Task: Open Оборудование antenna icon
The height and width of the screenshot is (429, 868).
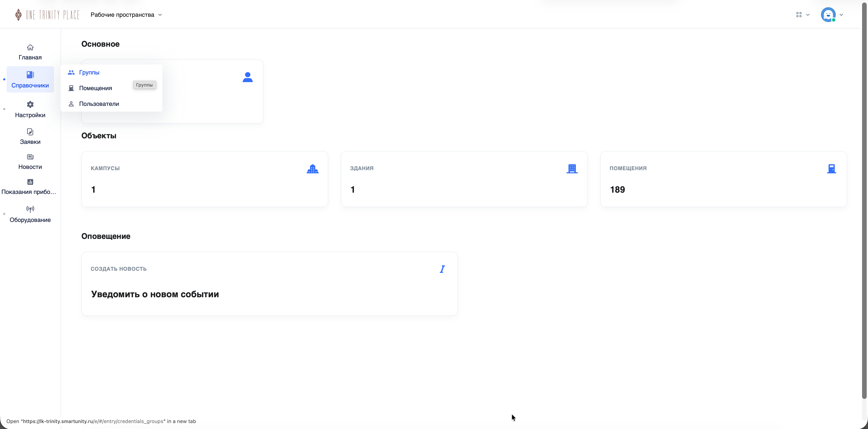Action: 30,209
